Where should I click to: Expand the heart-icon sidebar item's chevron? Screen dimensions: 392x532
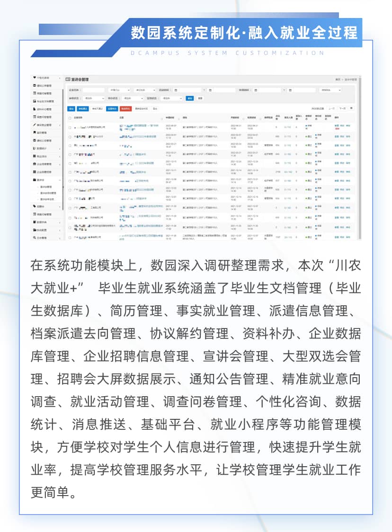click(60, 78)
